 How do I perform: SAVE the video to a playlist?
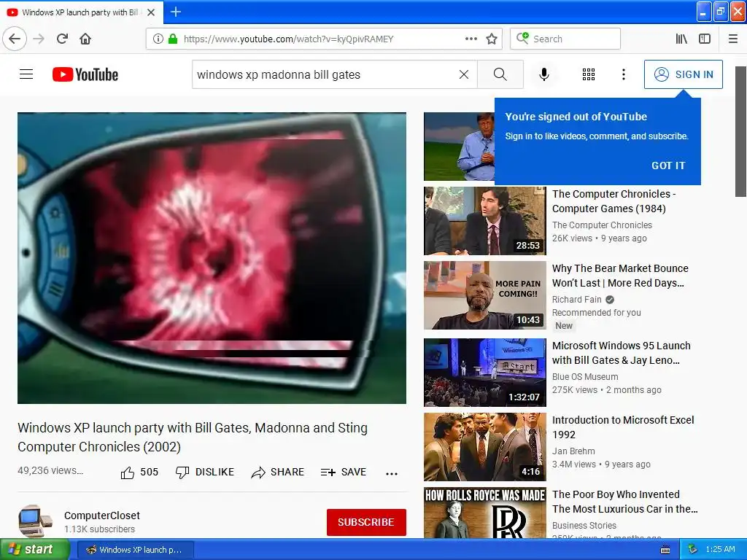pos(344,472)
